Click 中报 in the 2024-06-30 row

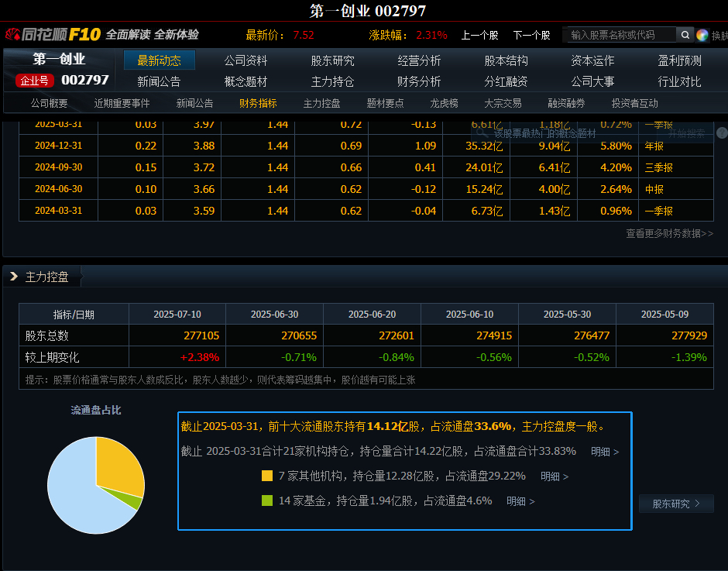coord(654,189)
